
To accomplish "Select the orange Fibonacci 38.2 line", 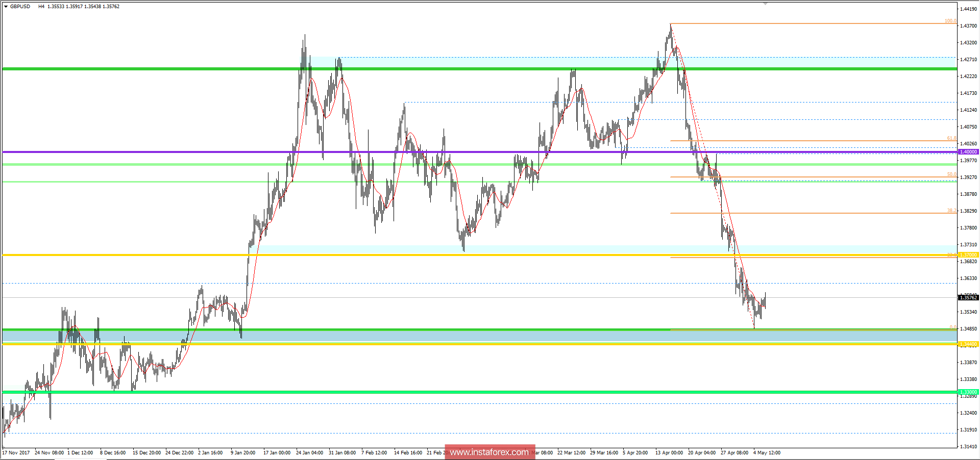I will [x=813, y=213].
